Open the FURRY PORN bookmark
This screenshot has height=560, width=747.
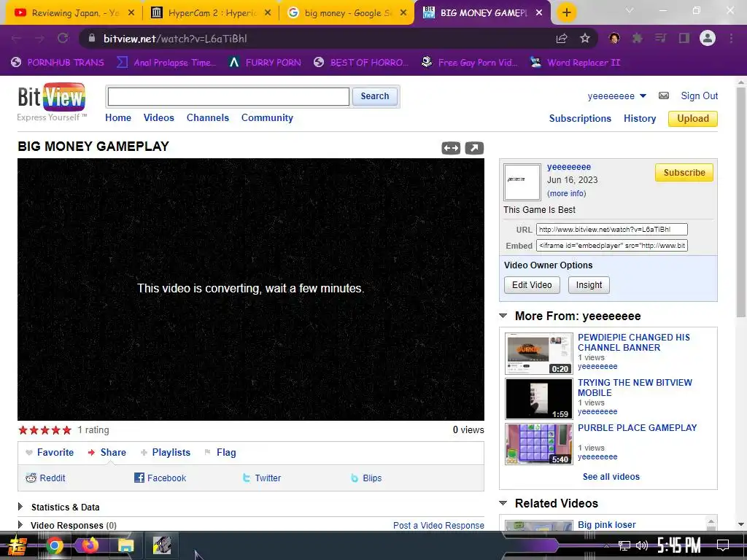point(265,63)
